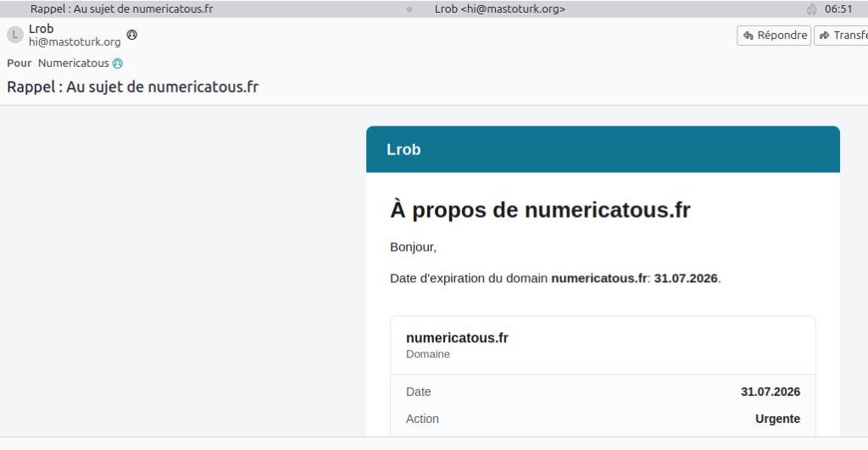Click the 'Date' row label in card

(x=419, y=392)
